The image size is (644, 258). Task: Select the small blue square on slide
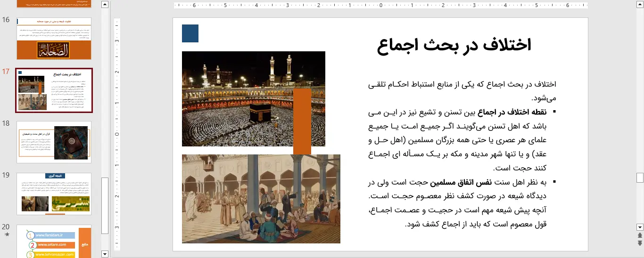coord(190,33)
